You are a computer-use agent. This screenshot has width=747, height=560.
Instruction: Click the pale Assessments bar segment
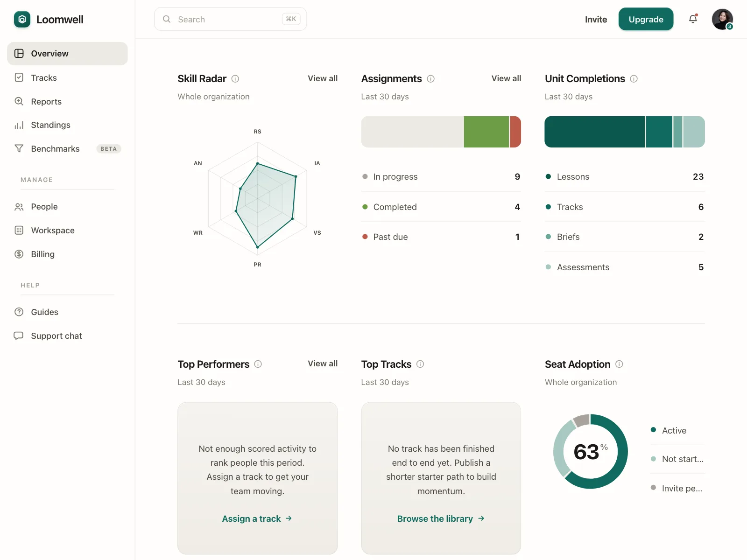click(694, 132)
